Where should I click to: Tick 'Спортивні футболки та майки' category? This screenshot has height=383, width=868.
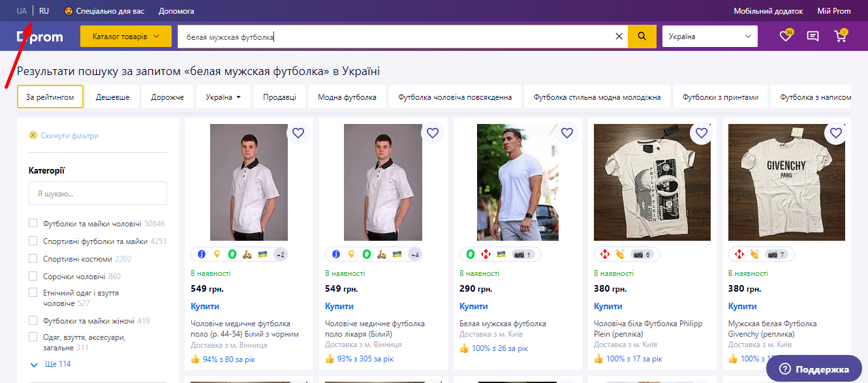[x=33, y=241]
